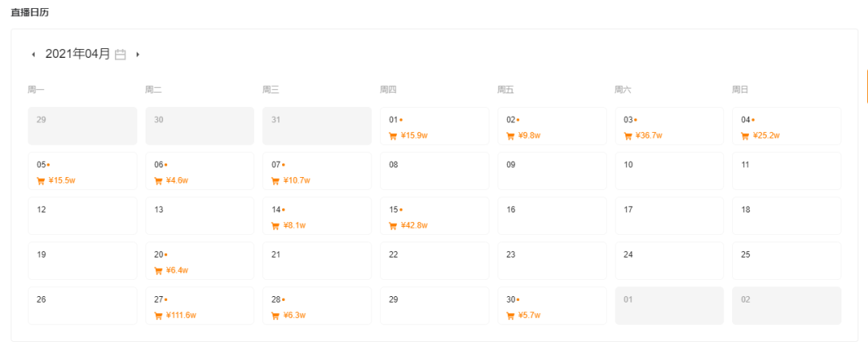Go to previous month with left arrow
Viewport: 868px width, 350px height.
tap(33, 54)
